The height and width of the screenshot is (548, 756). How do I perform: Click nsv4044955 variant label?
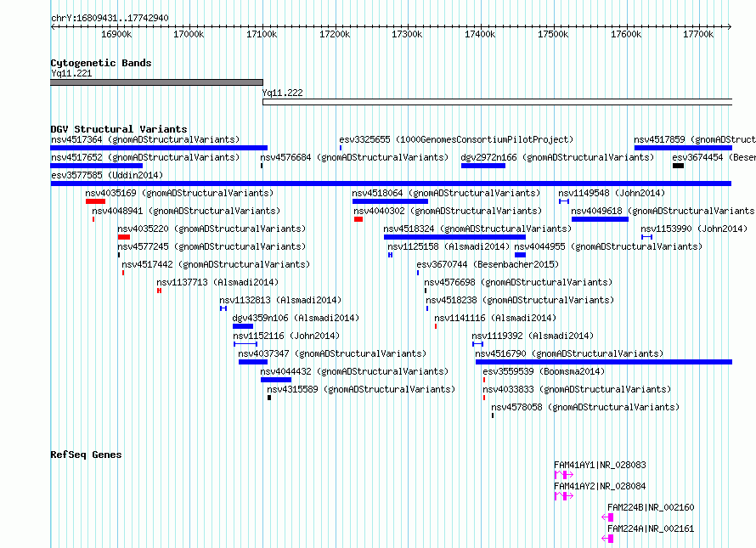tap(608, 246)
